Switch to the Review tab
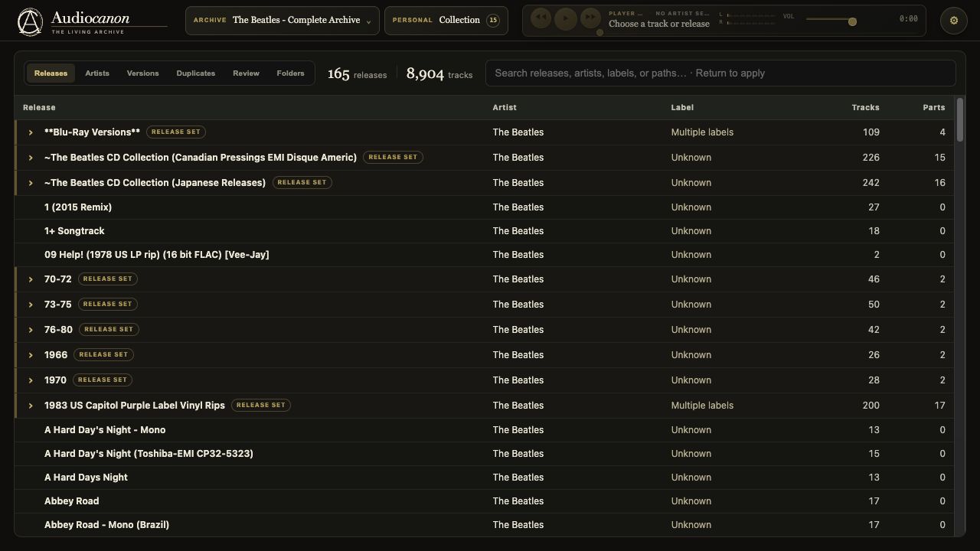Image resolution: width=980 pixels, height=551 pixels. coord(246,73)
